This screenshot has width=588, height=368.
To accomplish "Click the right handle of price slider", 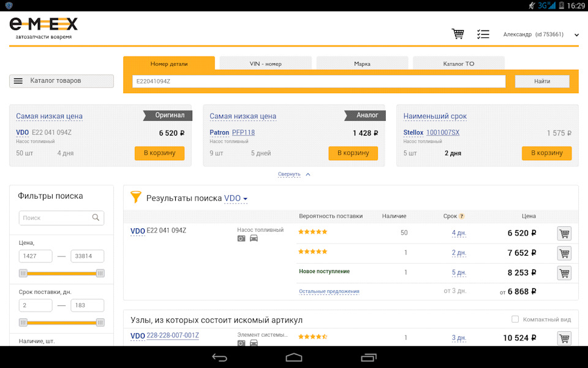I will point(100,273).
